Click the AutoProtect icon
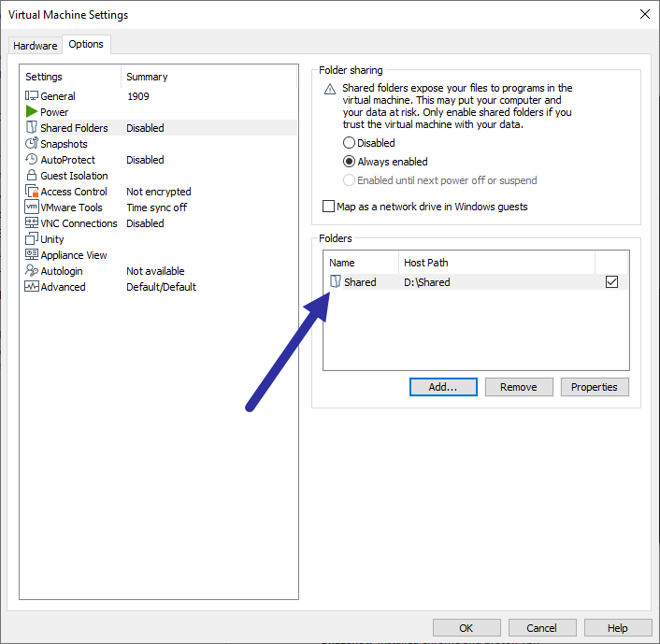Screen dimensions: 660x644 tap(32, 159)
